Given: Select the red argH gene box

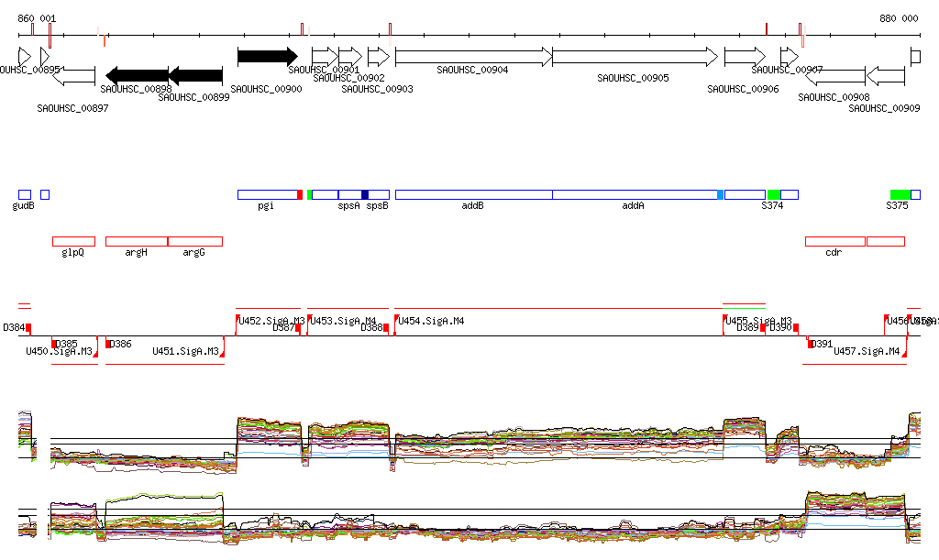Looking at the screenshot, I should tap(137, 241).
